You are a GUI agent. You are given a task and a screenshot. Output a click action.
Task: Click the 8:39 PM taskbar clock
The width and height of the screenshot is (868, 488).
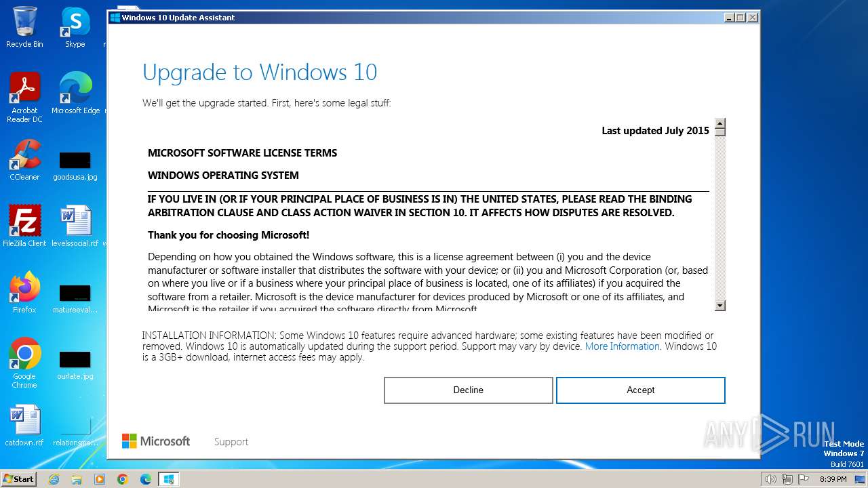(833, 479)
